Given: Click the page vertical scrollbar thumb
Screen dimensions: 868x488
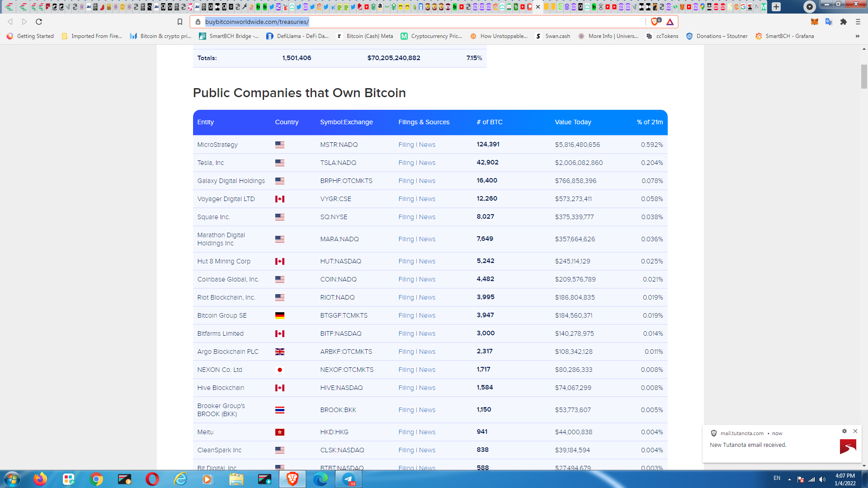Looking at the screenshot, I should click(x=864, y=76).
